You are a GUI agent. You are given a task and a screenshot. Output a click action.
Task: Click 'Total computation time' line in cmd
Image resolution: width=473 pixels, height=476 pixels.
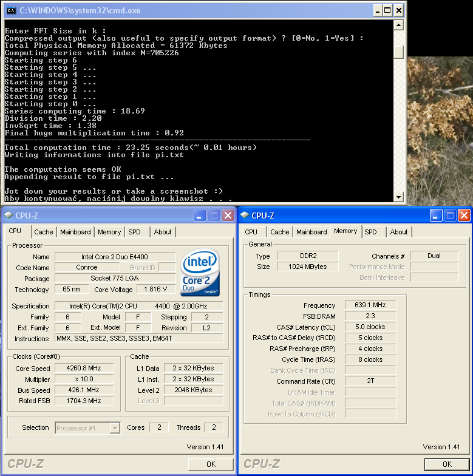[131, 148]
